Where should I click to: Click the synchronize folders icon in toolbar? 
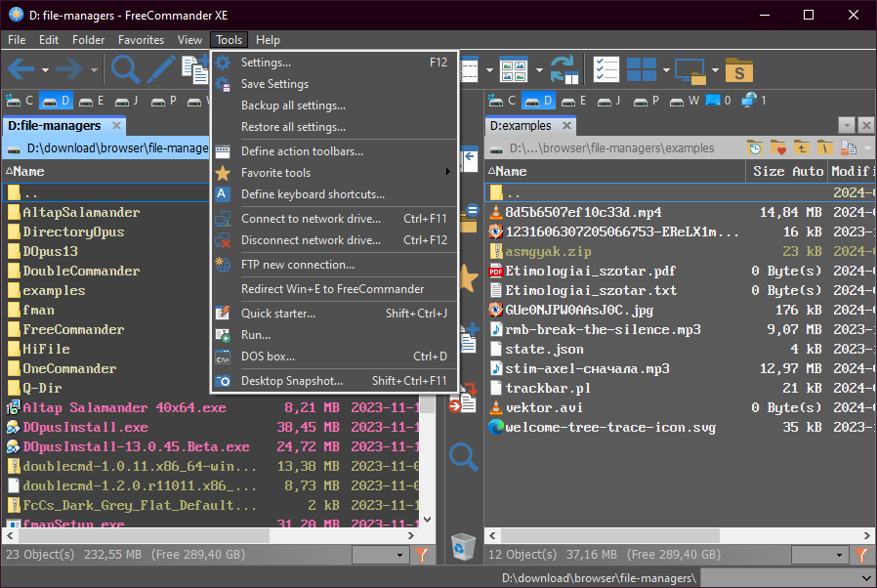click(x=564, y=69)
